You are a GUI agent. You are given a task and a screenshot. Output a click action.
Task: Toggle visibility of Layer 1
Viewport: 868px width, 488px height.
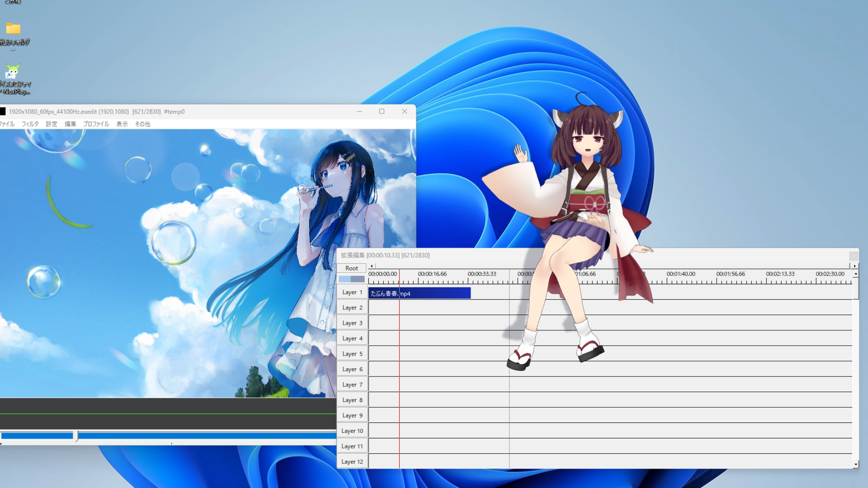[x=352, y=292]
